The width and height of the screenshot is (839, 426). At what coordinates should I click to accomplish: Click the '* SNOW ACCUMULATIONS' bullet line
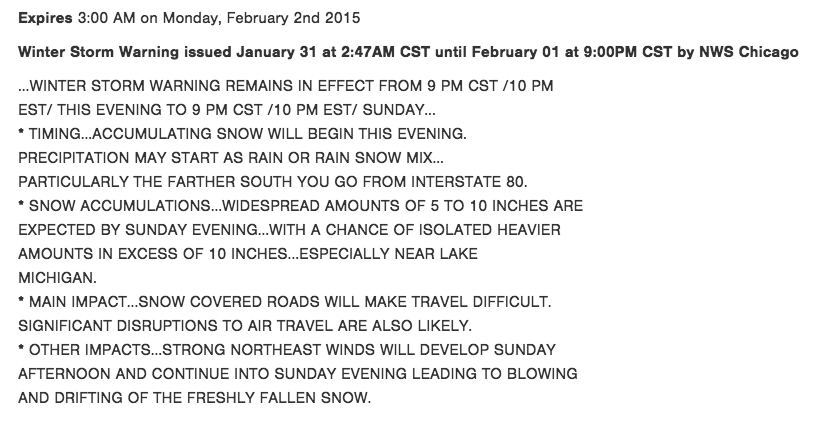[x=301, y=206]
